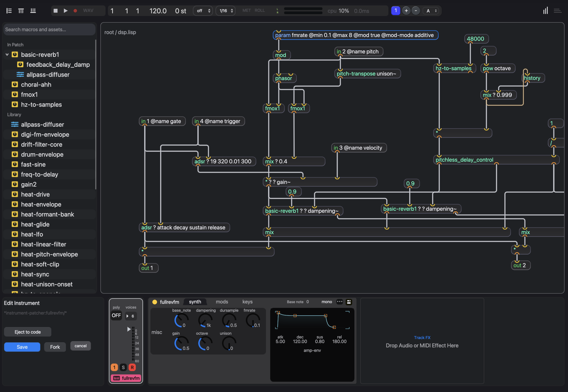Toggle the track Solo (S) button
The width and height of the screenshot is (568, 392).
[123, 368]
